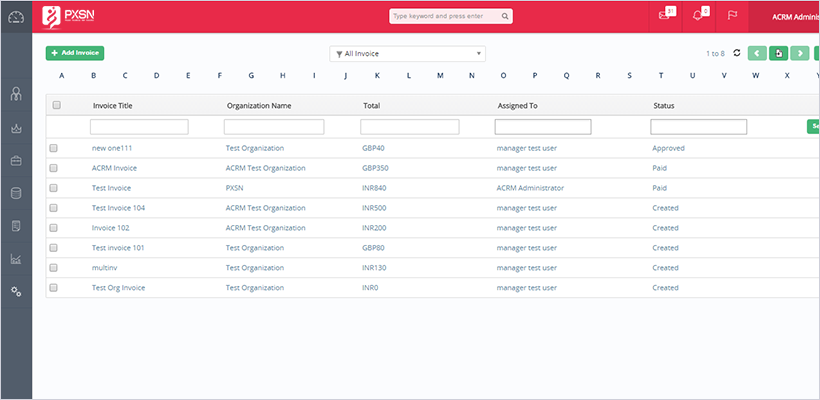Click the refresh list icon
The image size is (820, 400).
click(737, 53)
